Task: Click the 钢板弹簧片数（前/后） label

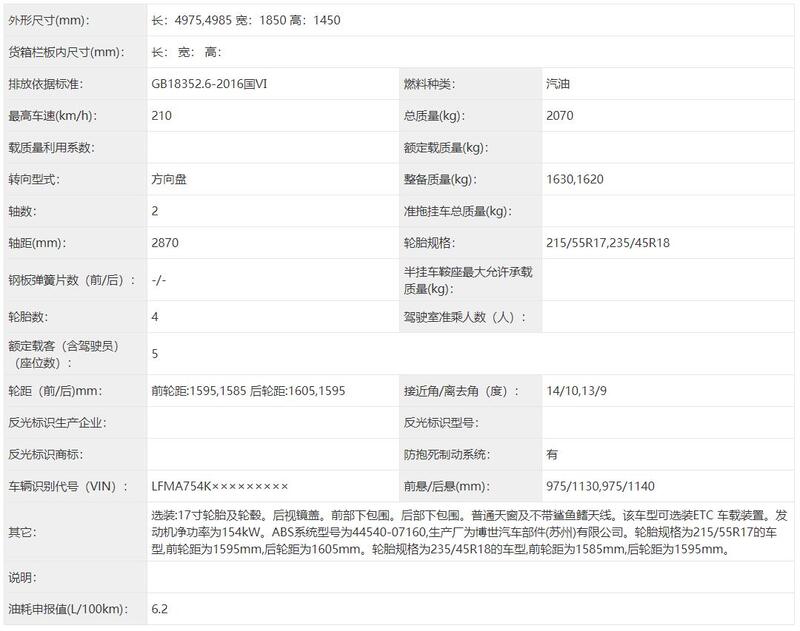Action: pos(72,280)
